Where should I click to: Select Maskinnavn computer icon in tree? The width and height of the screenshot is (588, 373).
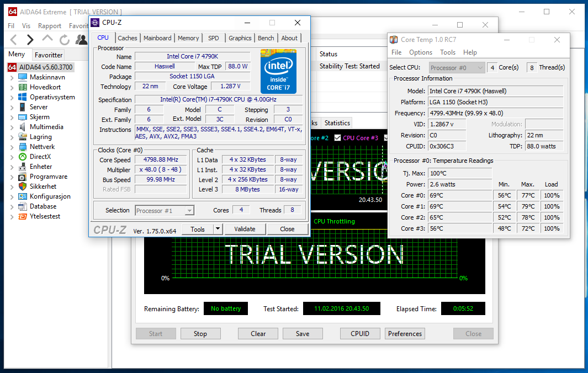(x=23, y=77)
